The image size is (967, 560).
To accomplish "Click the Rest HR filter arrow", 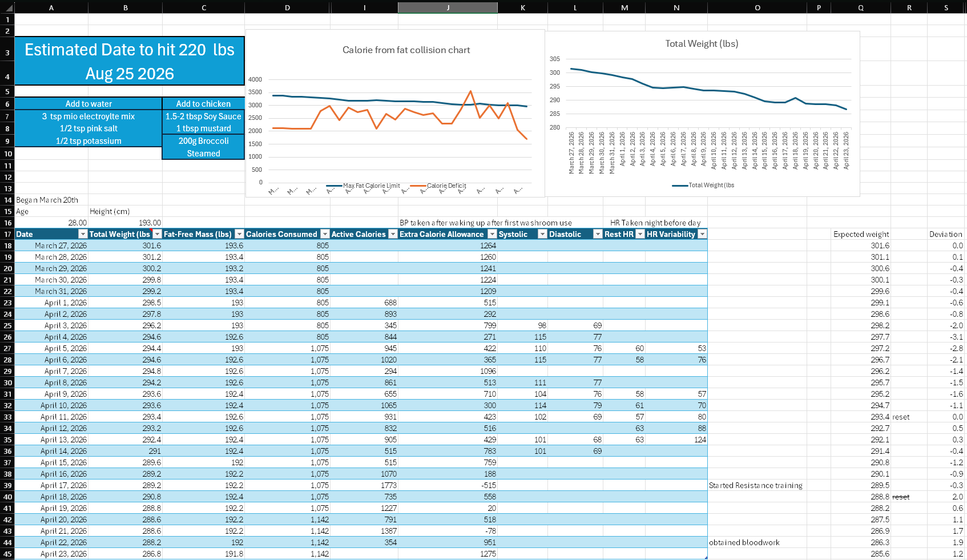I will pos(640,234).
